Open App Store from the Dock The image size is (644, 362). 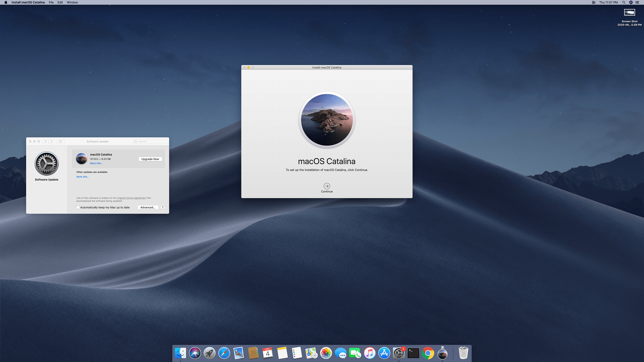point(384,353)
